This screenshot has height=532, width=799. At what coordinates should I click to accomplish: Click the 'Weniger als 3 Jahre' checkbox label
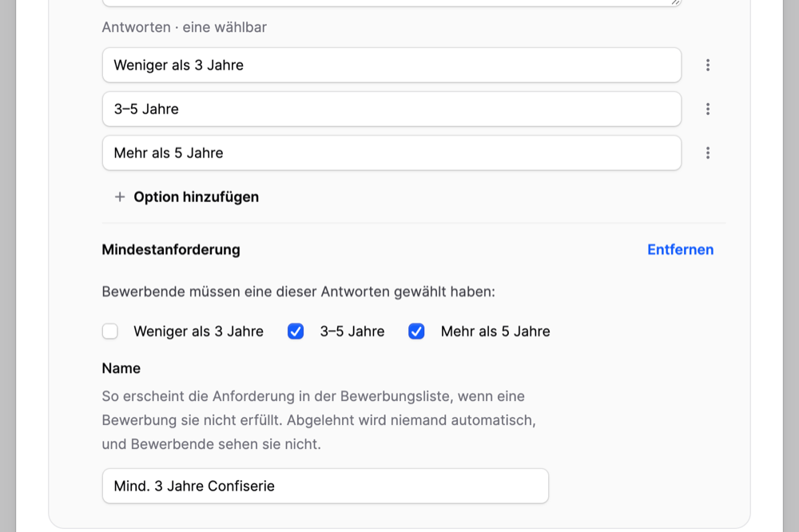click(199, 332)
